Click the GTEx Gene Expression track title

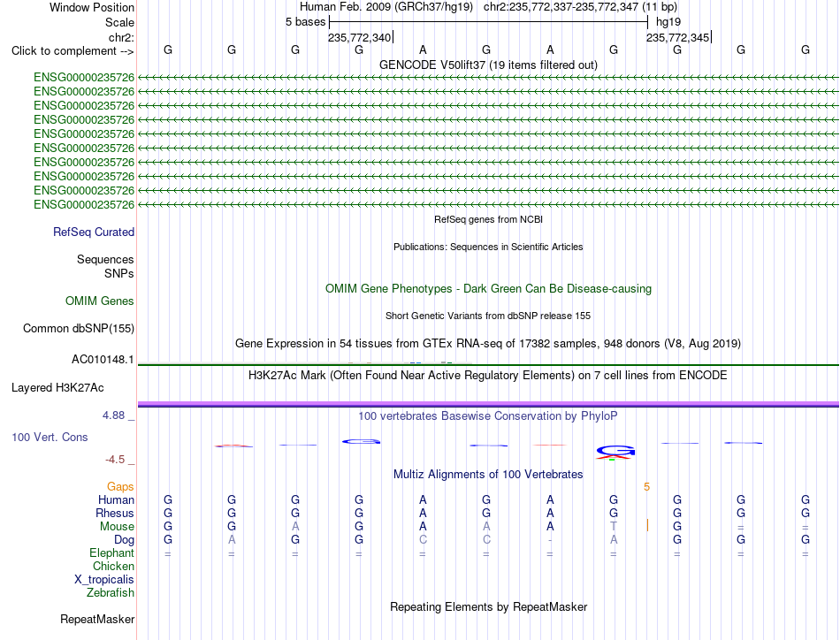point(488,343)
